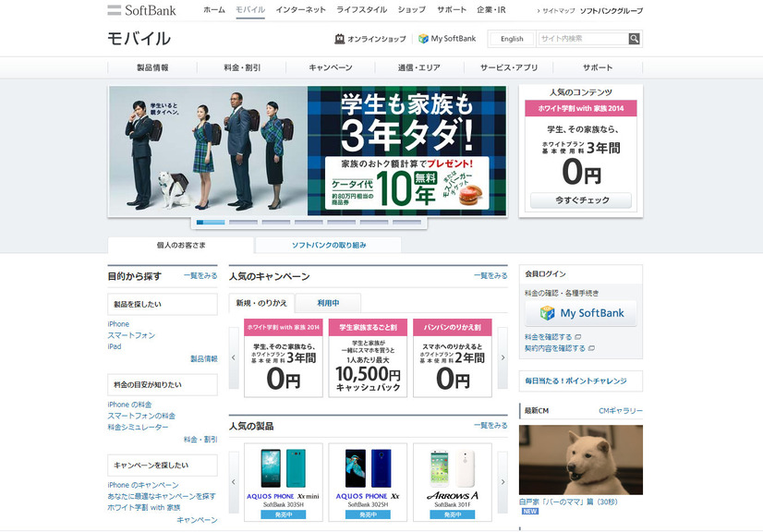Open the 学生家族まるごと割 campaign card
Viewport: 763px width, 532px height.
click(x=368, y=357)
